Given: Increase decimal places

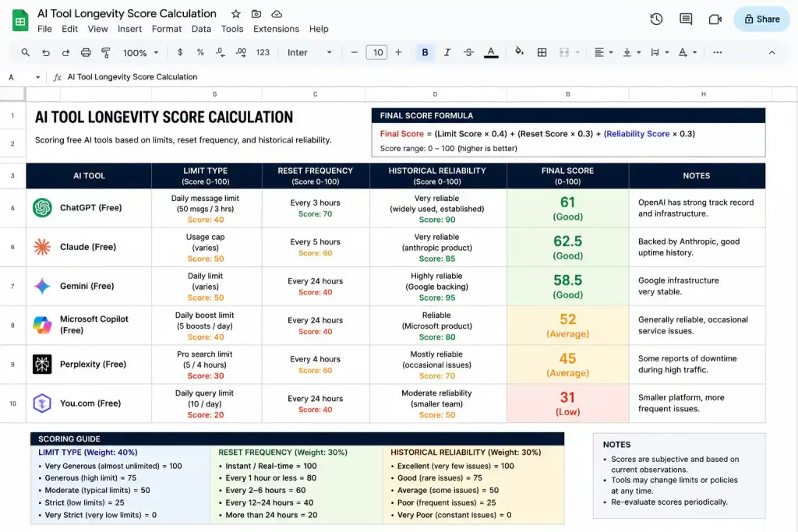Looking at the screenshot, I should pos(242,52).
